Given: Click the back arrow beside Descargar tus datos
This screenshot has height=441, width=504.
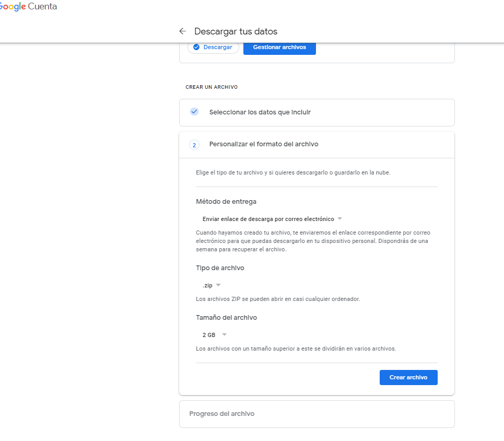Looking at the screenshot, I should (182, 31).
